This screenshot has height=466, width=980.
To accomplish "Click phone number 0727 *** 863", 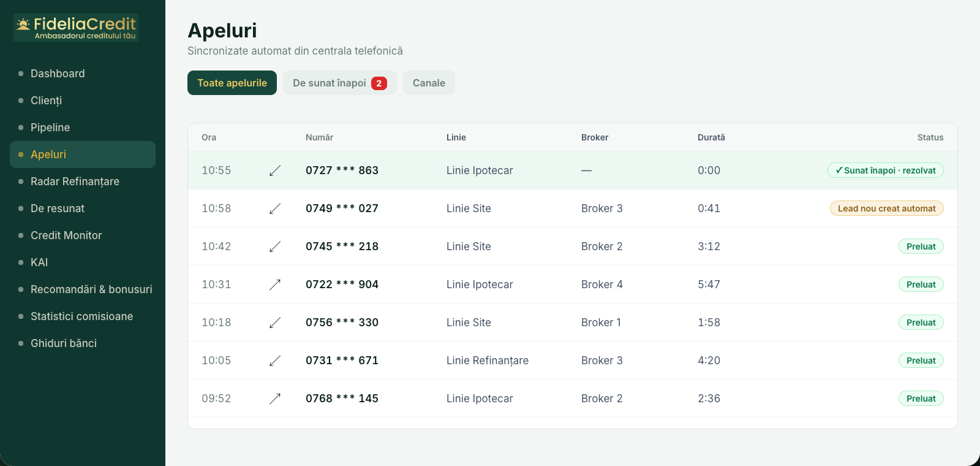I will (x=342, y=170).
